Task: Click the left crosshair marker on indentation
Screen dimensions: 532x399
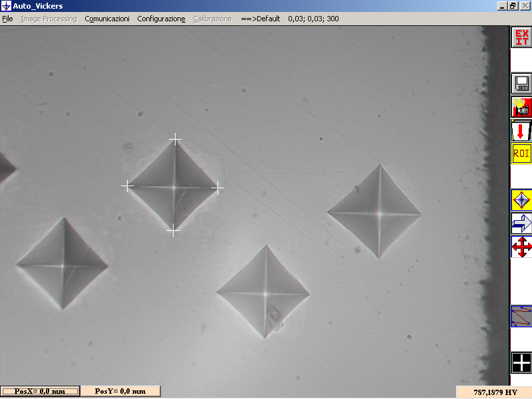Action: (x=127, y=186)
